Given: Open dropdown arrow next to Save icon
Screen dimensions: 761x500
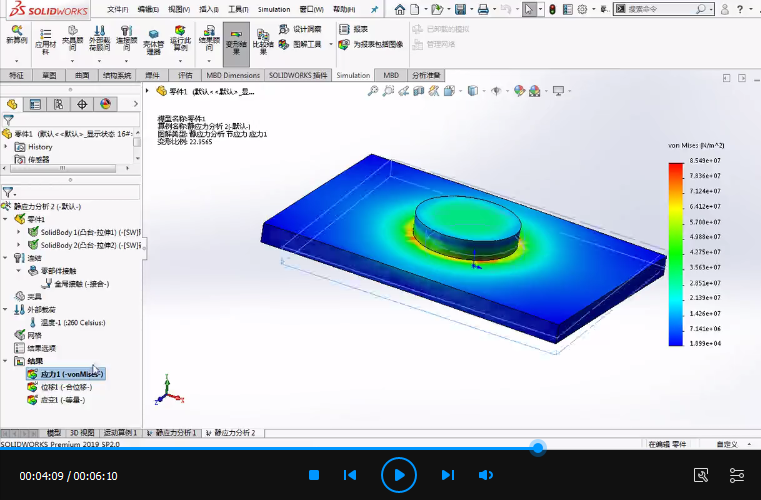Looking at the screenshot, I should pyautogui.click(x=471, y=9).
